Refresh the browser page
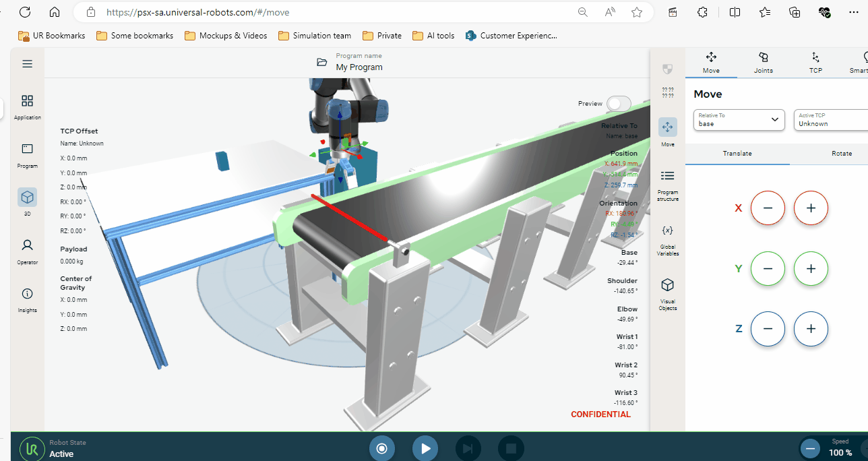Image resolution: width=868 pixels, height=461 pixels. coord(25,12)
